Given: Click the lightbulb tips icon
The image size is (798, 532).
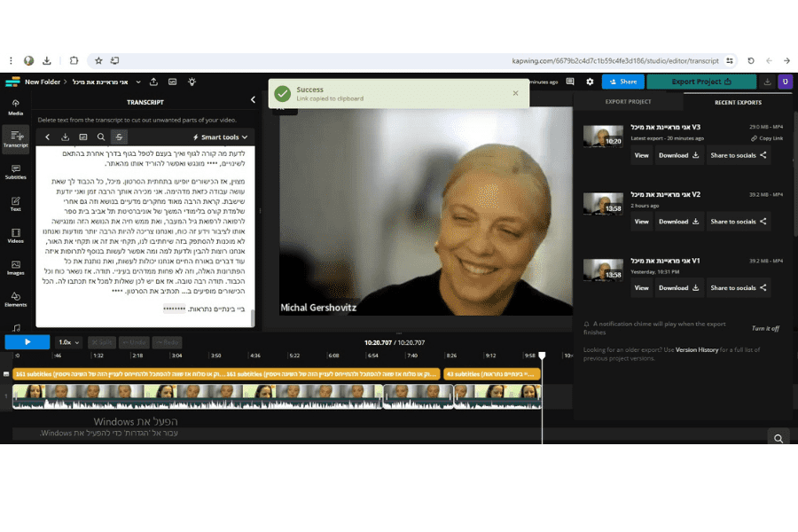Looking at the screenshot, I should (191, 82).
